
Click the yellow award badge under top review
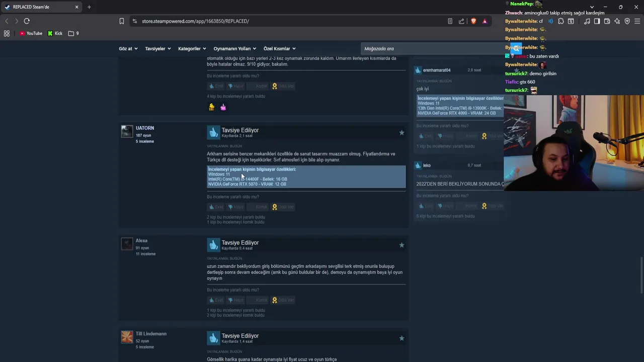point(211,107)
